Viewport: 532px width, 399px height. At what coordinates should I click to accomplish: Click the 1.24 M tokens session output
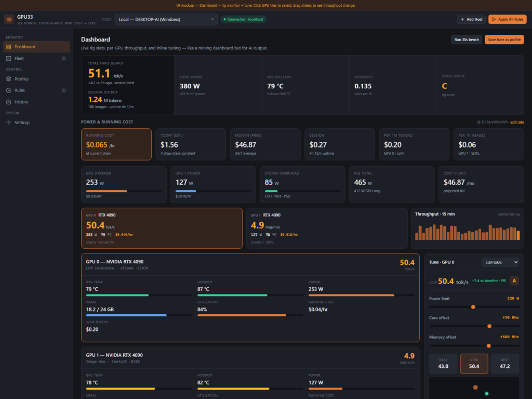pos(105,100)
